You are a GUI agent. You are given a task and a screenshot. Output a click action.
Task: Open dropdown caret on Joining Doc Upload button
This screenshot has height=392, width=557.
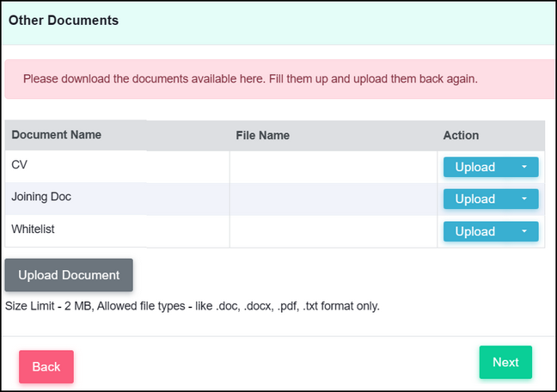point(524,199)
